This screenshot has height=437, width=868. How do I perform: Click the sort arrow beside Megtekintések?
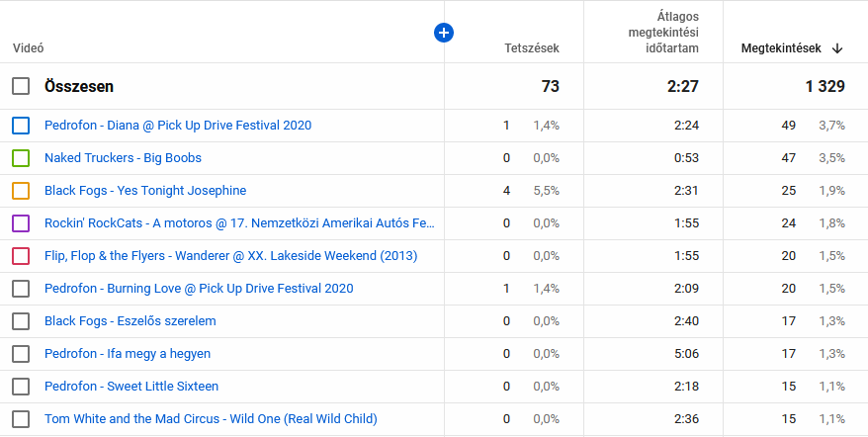click(x=837, y=48)
